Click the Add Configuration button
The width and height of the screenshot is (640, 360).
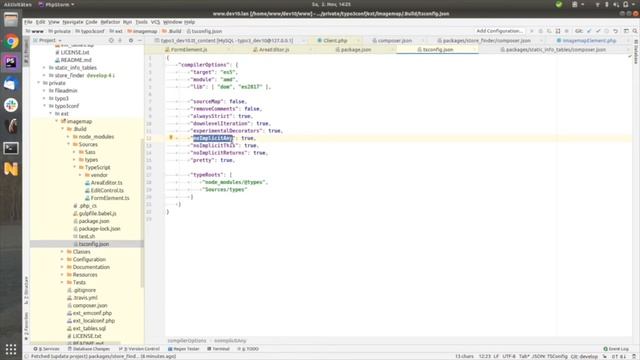coord(499,31)
